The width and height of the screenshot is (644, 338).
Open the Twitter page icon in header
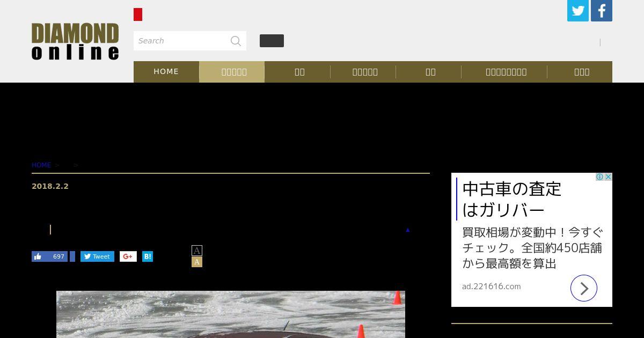click(578, 11)
